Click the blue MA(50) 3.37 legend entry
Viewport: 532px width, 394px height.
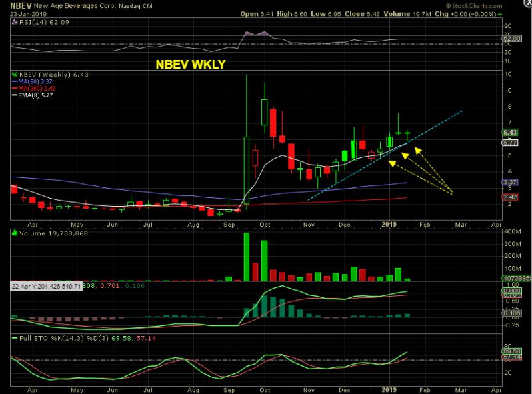[32, 81]
